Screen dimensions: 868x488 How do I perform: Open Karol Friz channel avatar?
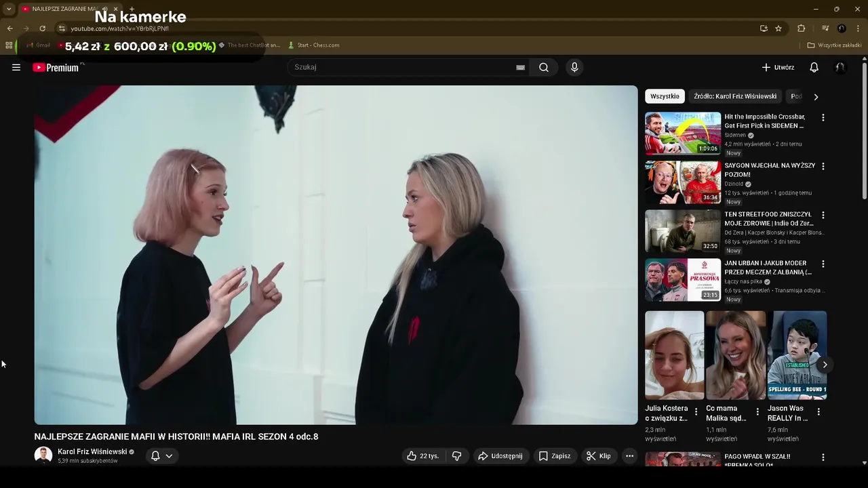43,455
